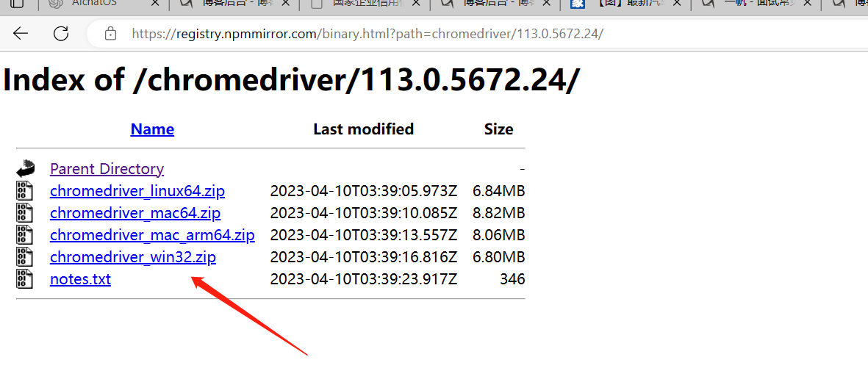868x371 pixels.
Task: Click the page heading Index of /chromedriver/113.0.5672.24/
Action: [x=292, y=80]
